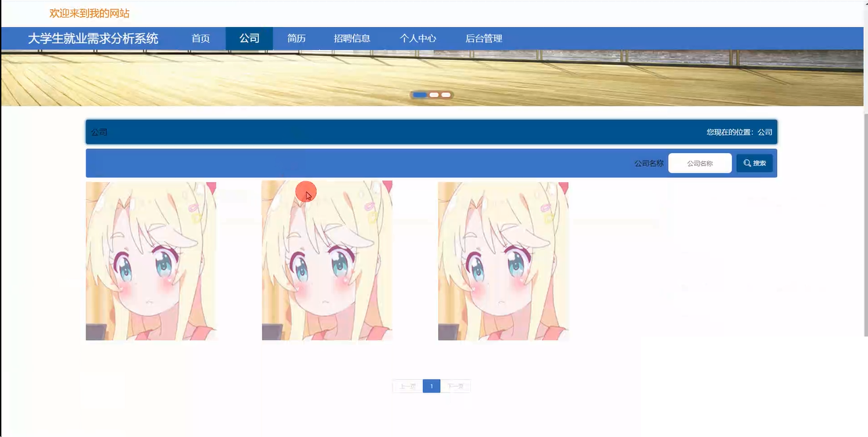Select the second carousel indicator dot
This screenshot has height=437, width=868.
pos(434,95)
